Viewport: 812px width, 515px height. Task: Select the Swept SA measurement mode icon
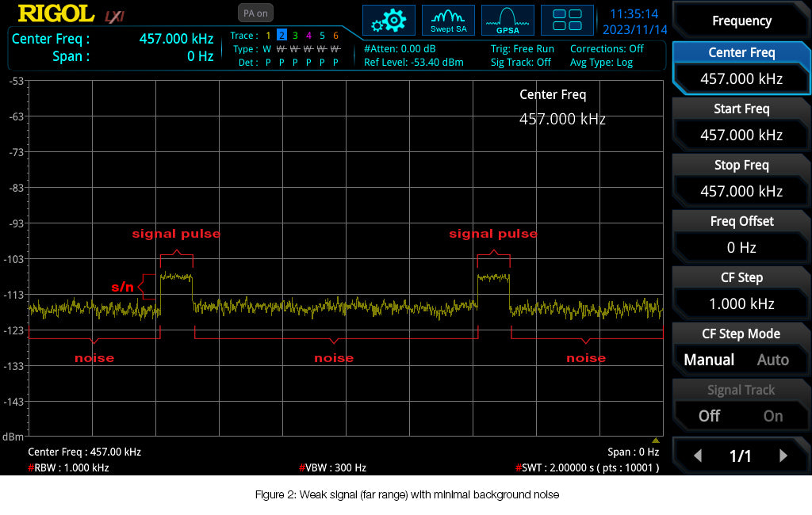click(x=448, y=21)
